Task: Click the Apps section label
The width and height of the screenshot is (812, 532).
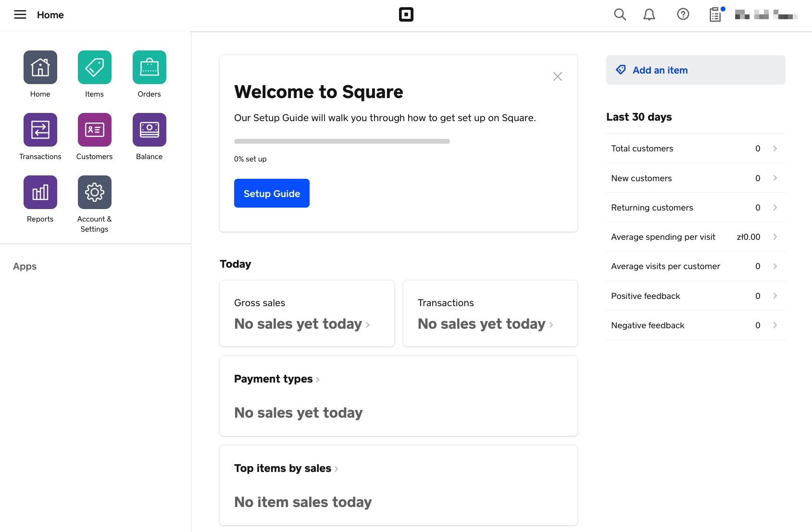Action: pos(25,266)
